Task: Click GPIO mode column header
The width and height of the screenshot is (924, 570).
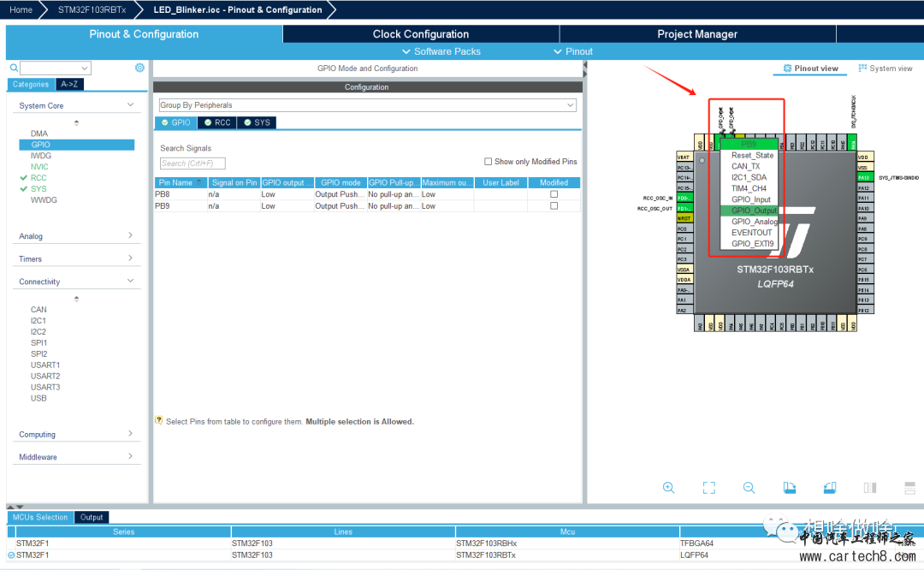Action: 341,183
